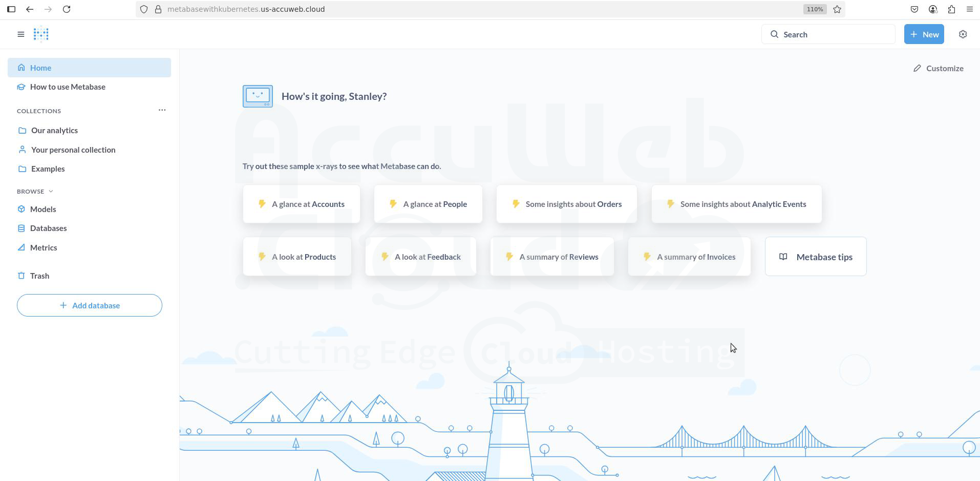
Task: Open A summary of Invoices x-ray
Action: (x=689, y=257)
